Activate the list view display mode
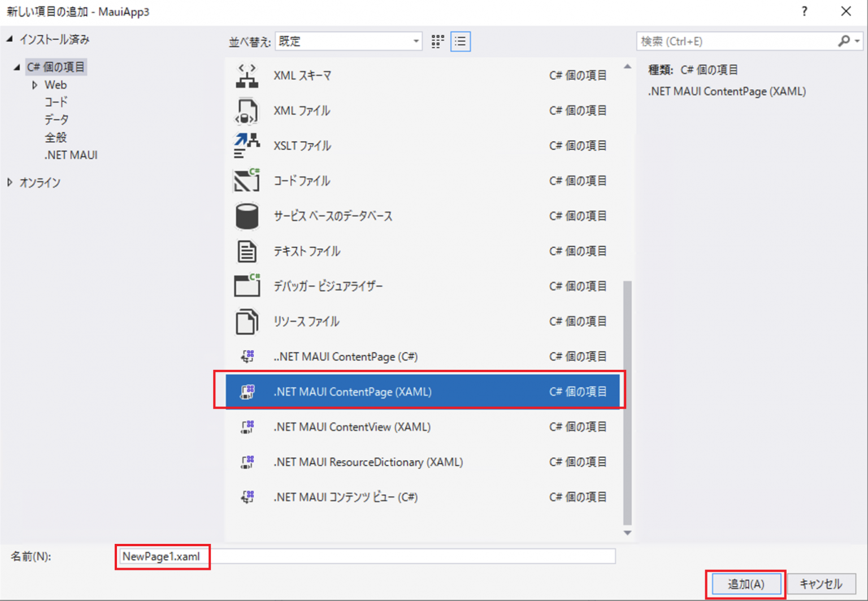 pos(460,41)
